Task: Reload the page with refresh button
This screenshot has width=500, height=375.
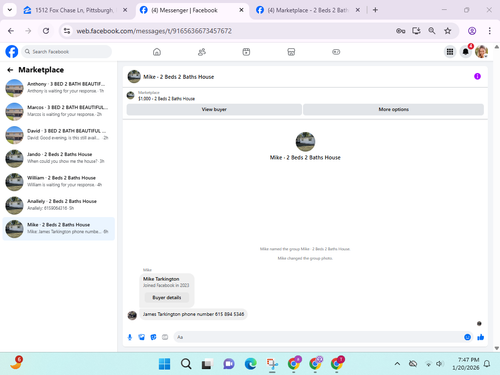Action: pyautogui.click(x=46, y=31)
